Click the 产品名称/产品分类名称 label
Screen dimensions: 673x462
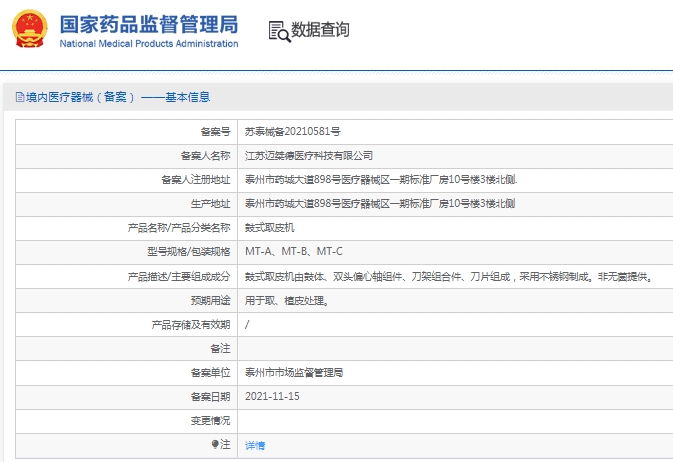(179, 228)
